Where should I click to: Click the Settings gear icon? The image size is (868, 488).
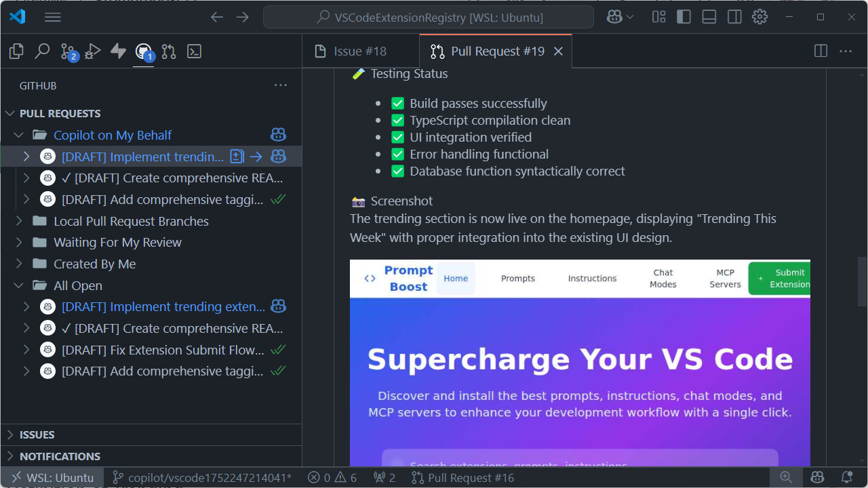click(759, 17)
